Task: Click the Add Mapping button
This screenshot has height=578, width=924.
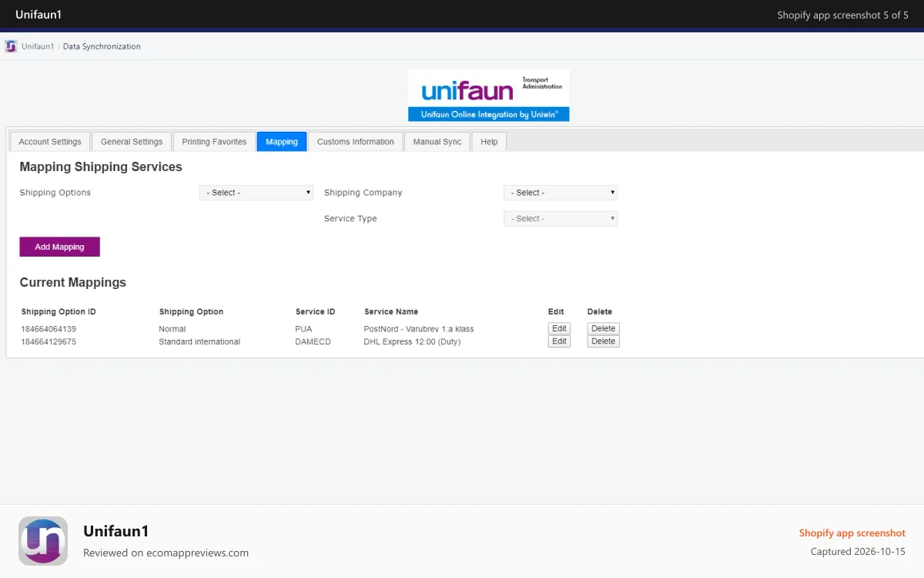Action: 60,247
